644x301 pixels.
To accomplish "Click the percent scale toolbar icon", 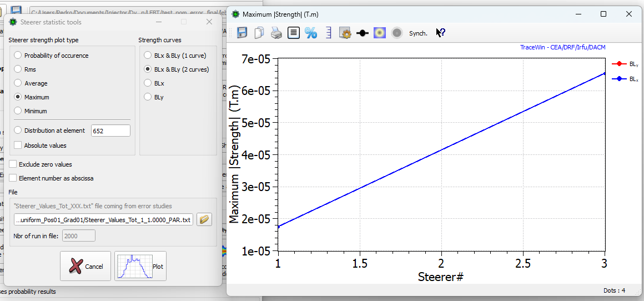I will point(311,33).
